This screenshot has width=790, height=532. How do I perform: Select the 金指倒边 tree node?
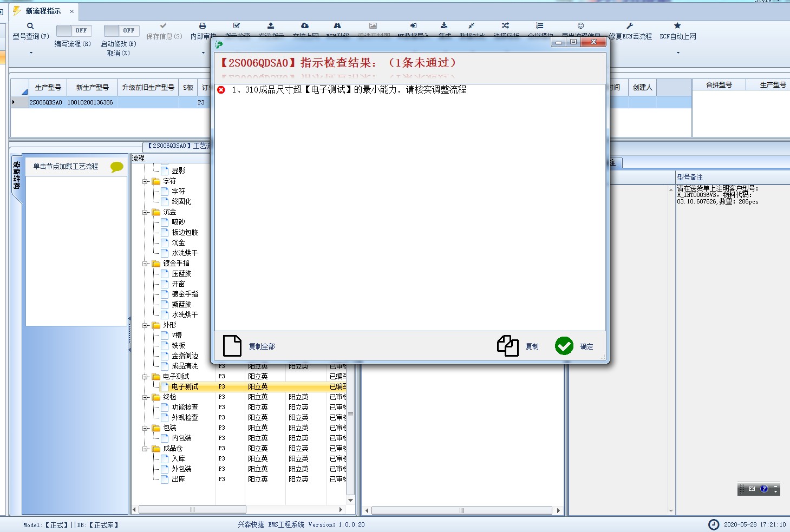click(x=185, y=356)
